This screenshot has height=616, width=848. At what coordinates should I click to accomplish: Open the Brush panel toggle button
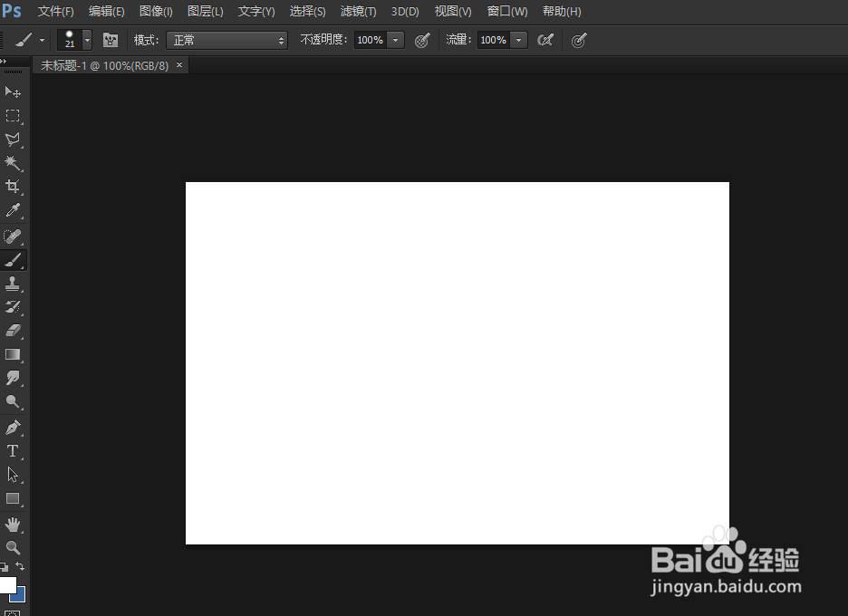pos(111,40)
